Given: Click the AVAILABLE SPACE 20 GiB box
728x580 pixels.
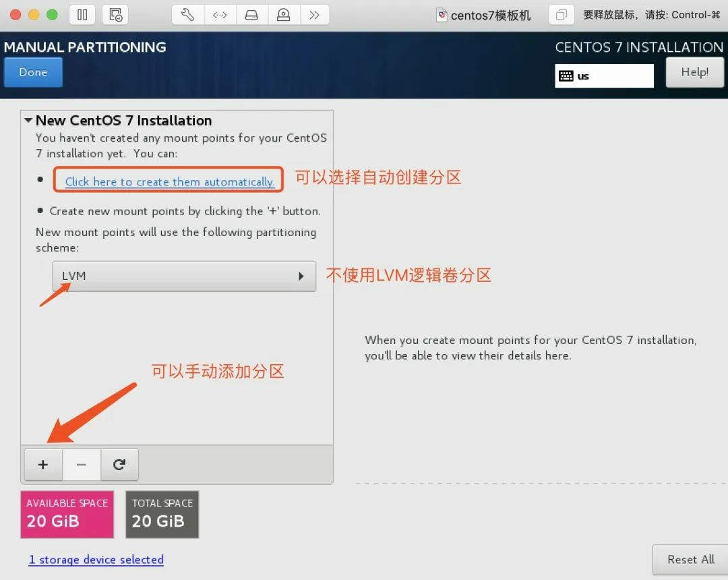Looking at the screenshot, I should pyautogui.click(x=67, y=515).
